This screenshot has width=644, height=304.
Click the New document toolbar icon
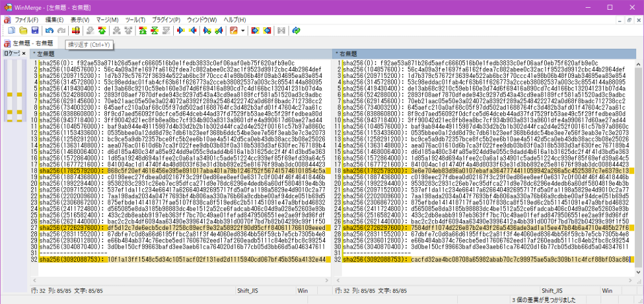tap(10, 31)
